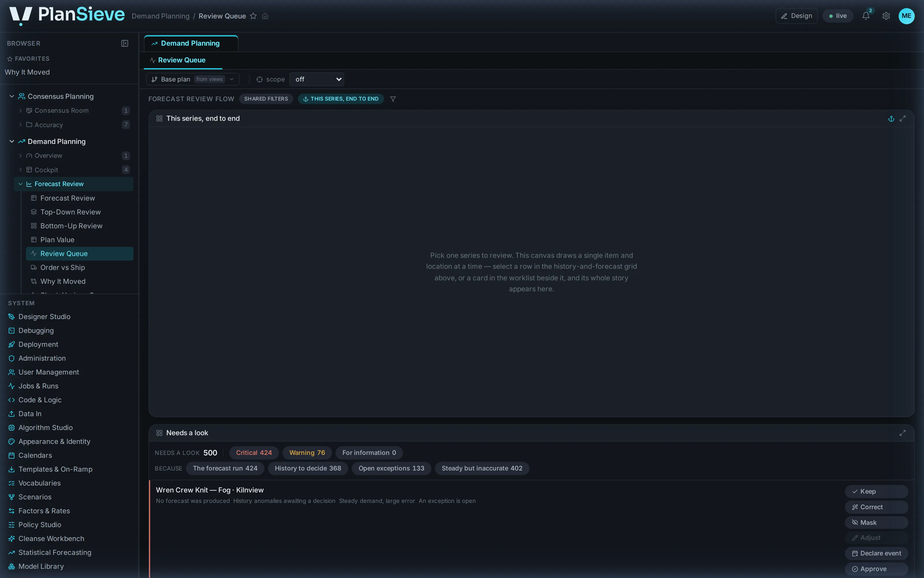The image size is (924, 578).
Task: Open Why It Moved under Favorites
Action: (x=27, y=72)
